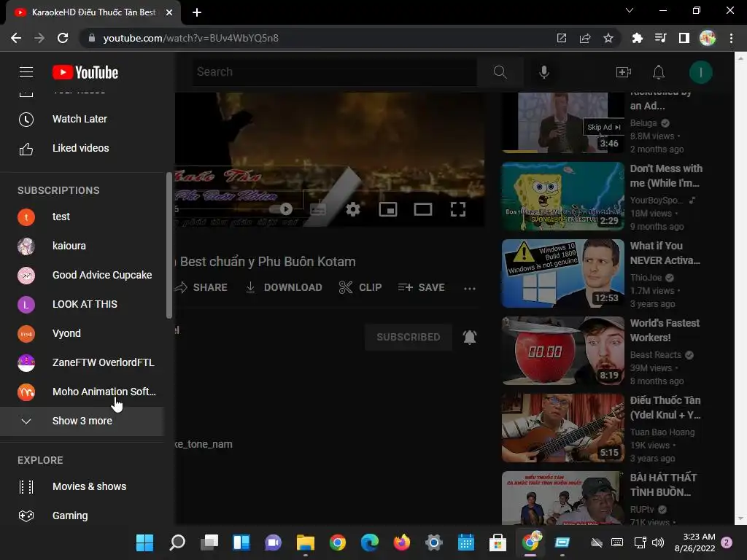Close the KaraokeHD YouTube tab
Image resolution: width=747 pixels, height=560 pixels.
pyautogui.click(x=169, y=12)
